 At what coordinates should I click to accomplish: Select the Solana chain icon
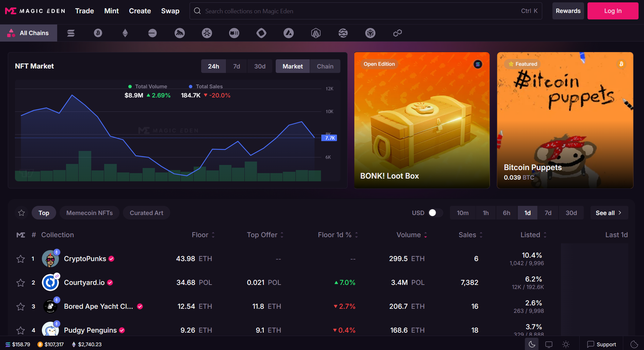pyautogui.click(x=71, y=33)
